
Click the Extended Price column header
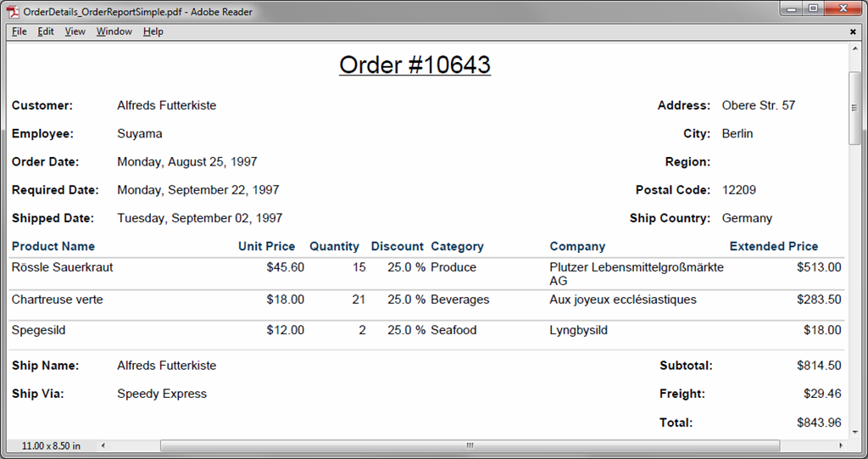coord(773,246)
